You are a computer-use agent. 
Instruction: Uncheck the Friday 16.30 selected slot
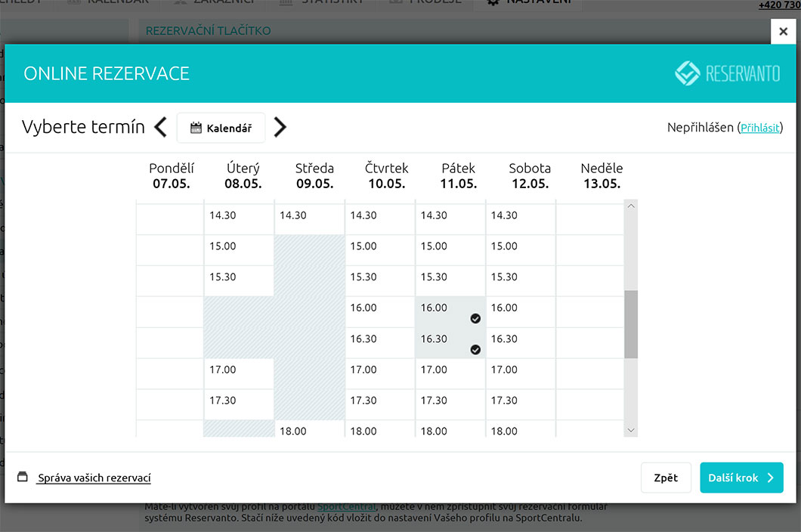coord(450,342)
